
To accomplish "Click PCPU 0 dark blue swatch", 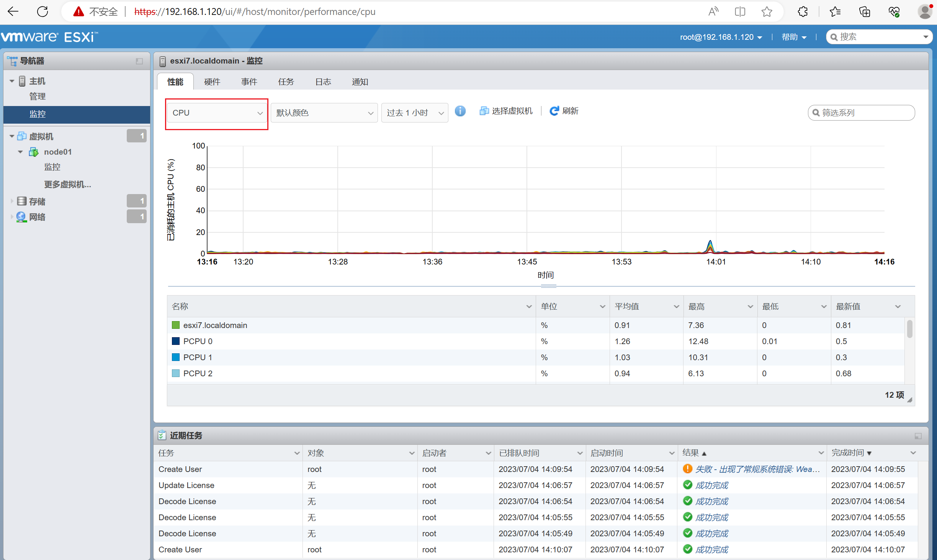I will click(x=176, y=341).
